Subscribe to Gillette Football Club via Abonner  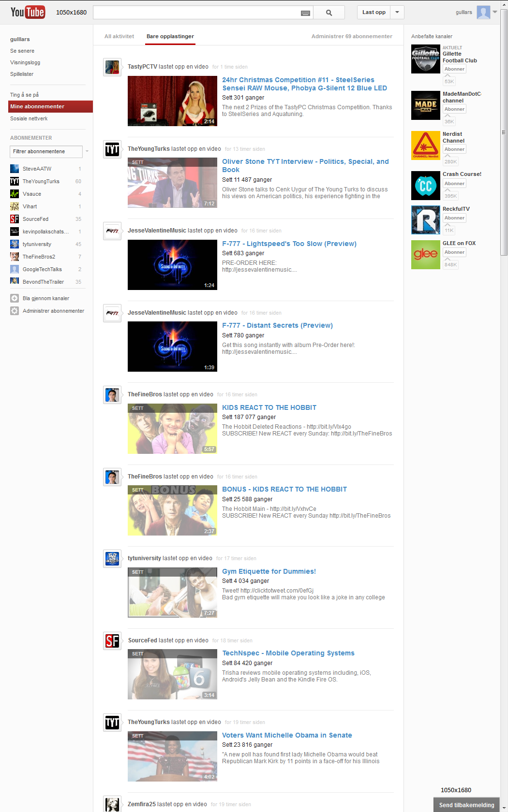pyautogui.click(x=454, y=69)
